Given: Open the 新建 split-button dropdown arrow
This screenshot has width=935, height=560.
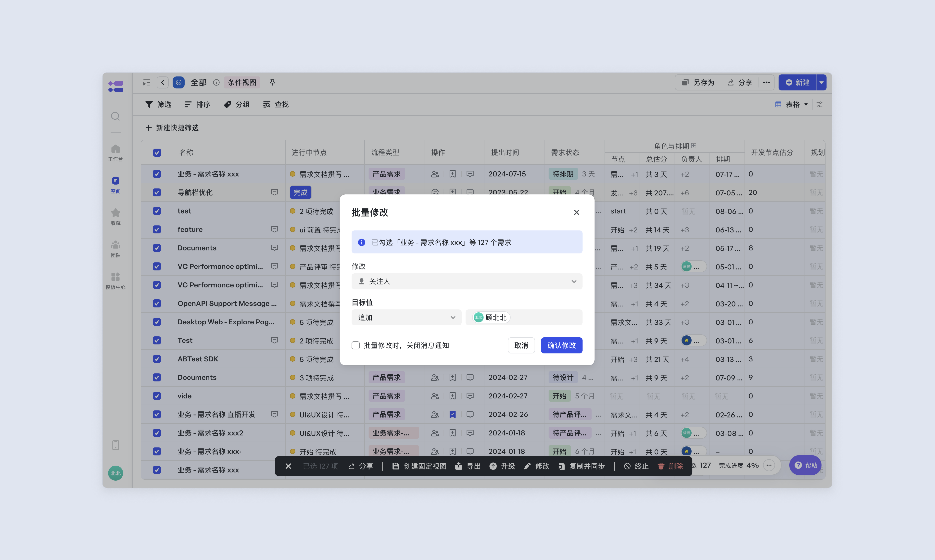Looking at the screenshot, I should [x=821, y=82].
